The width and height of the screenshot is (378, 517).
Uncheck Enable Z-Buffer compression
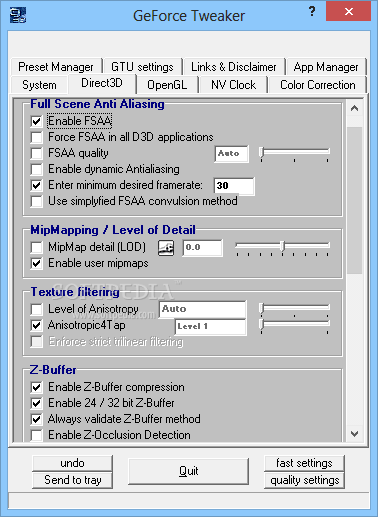pos(36,387)
